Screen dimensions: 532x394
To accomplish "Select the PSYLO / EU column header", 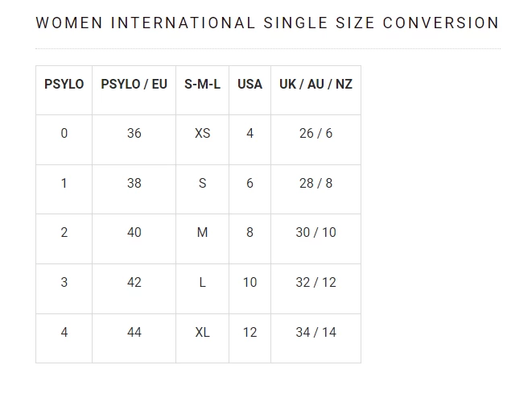I will (134, 85).
